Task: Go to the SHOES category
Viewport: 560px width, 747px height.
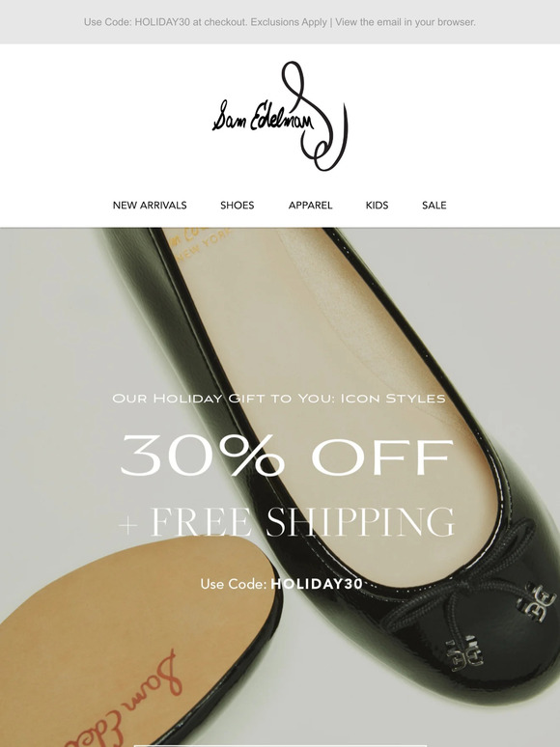Action: tap(237, 206)
